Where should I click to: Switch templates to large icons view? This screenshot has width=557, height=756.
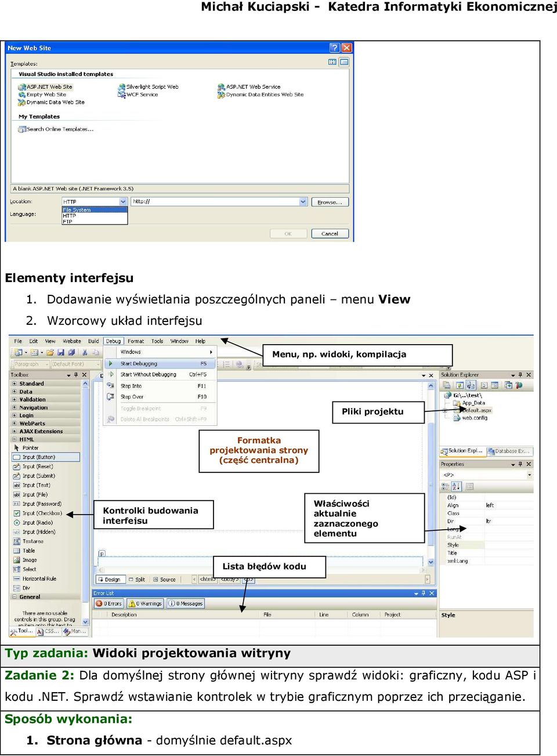tap(332, 62)
